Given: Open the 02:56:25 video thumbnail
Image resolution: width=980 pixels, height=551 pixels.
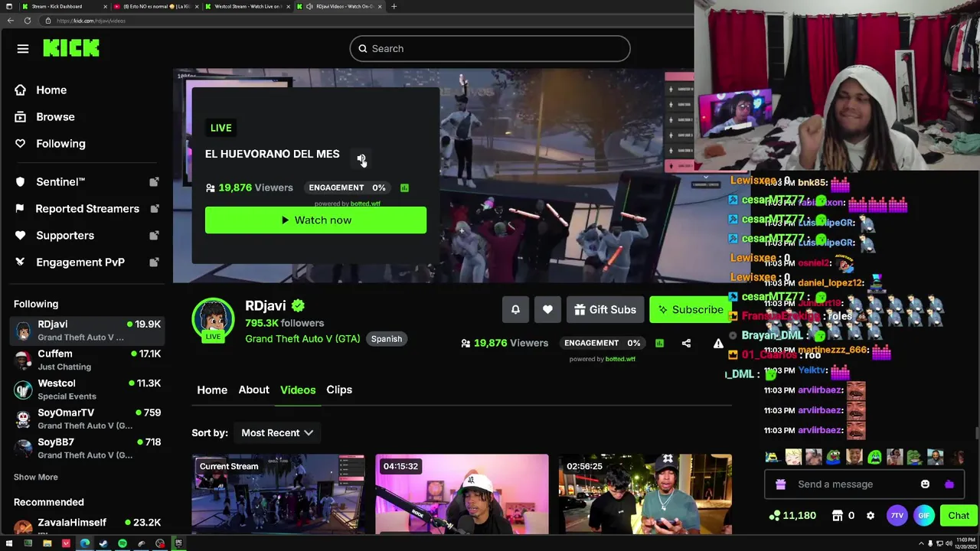Looking at the screenshot, I should pyautogui.click(x=645, y=494).
